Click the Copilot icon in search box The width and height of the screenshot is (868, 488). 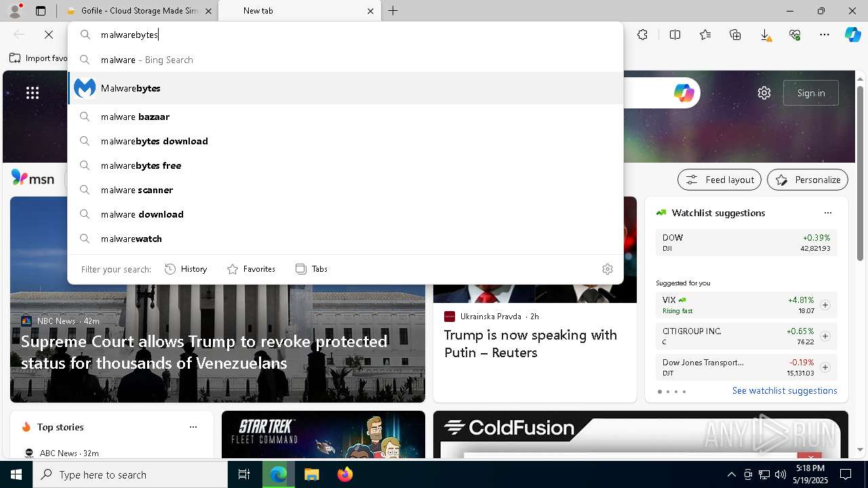point(684,93)
